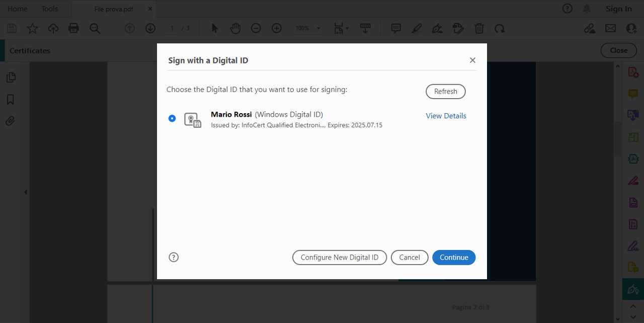Image resolution: width=644 pixels, height=323 pixels.
Task: Collapse the left navigation pane arrow
Action: click(x=25, y=192)
